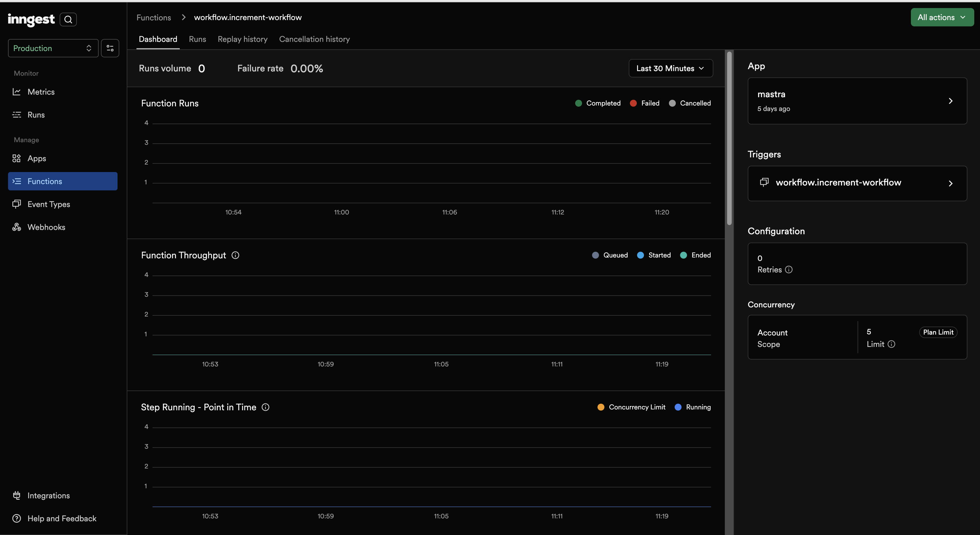Click the search icon next to Inngest logo
The height and width of the screenshot is (535, 980).
[x=68, y=19]
